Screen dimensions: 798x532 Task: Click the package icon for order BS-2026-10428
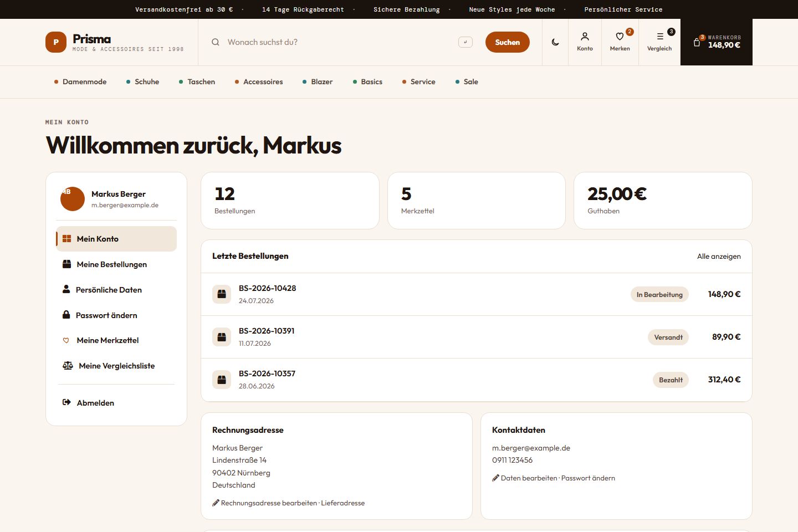coord(222,294)
